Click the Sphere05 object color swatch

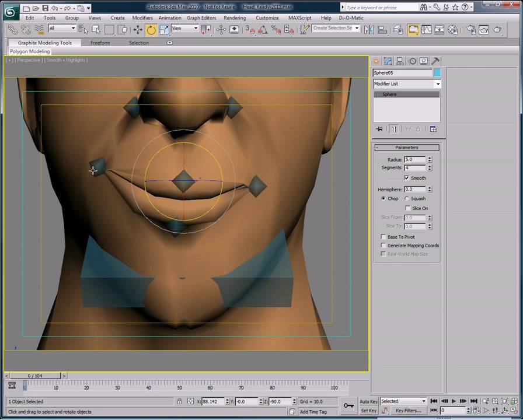(437, 73)
